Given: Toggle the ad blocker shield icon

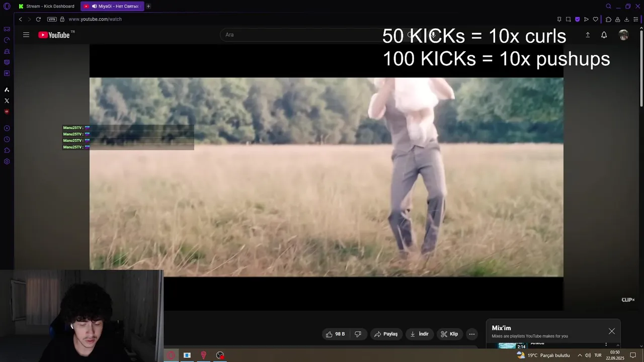Looking at the screenshot, I should pyautogui.click(x=577, y=19).
